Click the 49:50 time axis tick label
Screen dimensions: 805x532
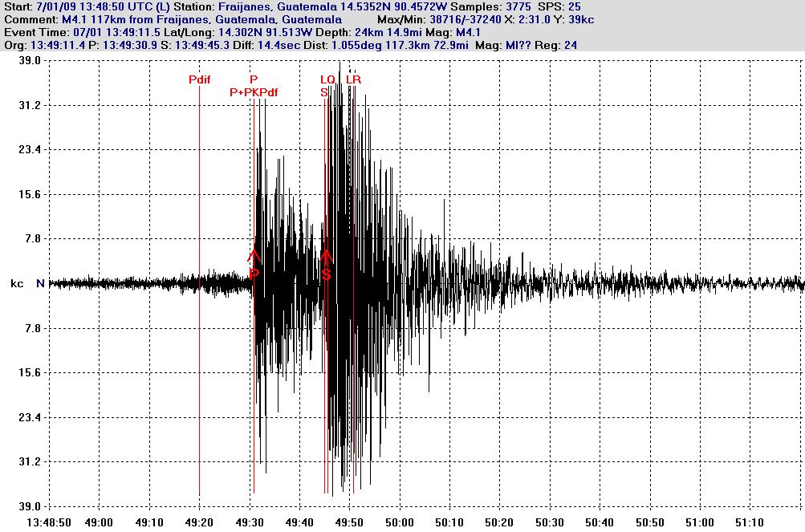[350, 522]
